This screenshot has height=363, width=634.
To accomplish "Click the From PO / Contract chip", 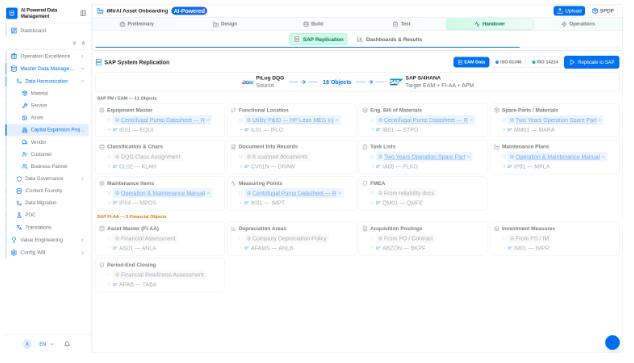I will pos(406,238).
